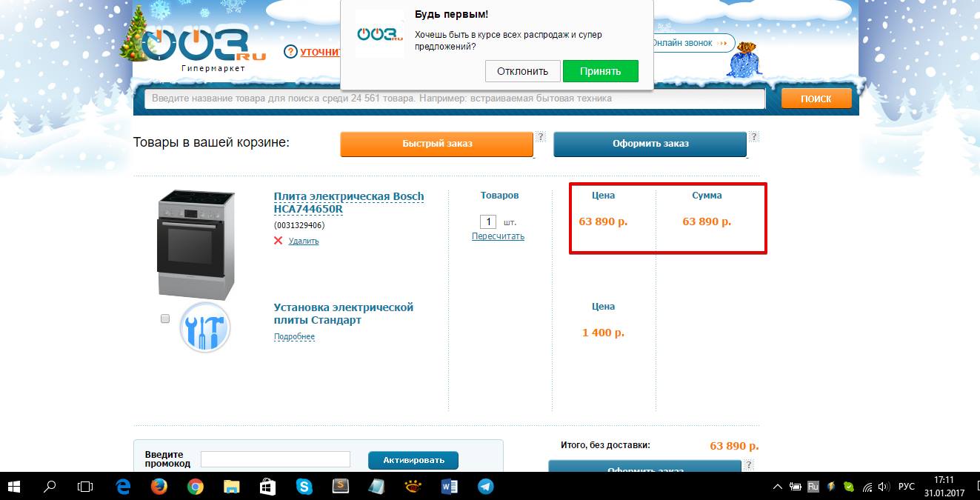Click the blue gift bag icon
The height and width of the screenshot is (500, 980).
[x=743, y=60]
